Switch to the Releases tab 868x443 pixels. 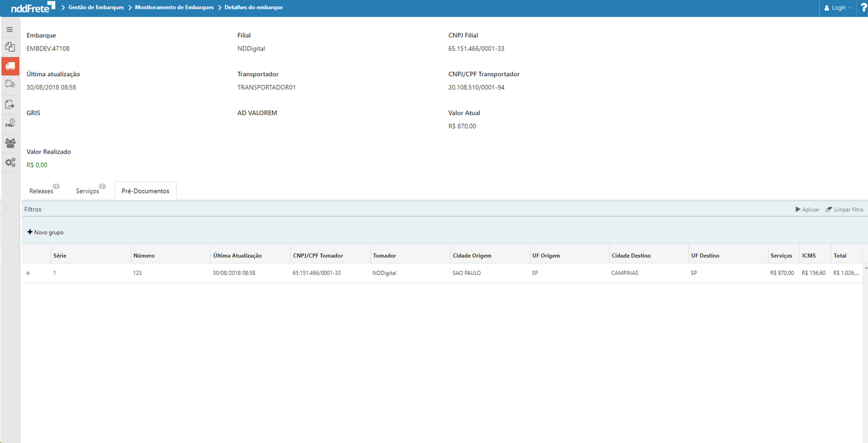pos(41,191)
